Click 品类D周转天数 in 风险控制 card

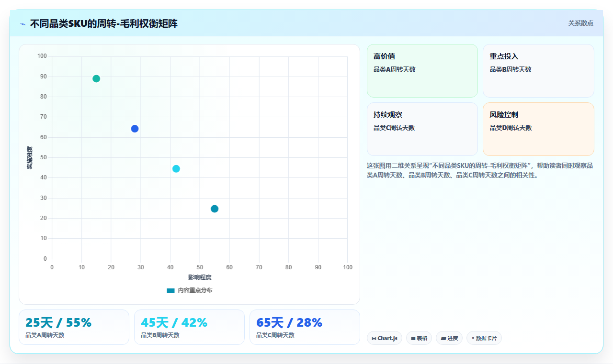click(x=511, y=128)
